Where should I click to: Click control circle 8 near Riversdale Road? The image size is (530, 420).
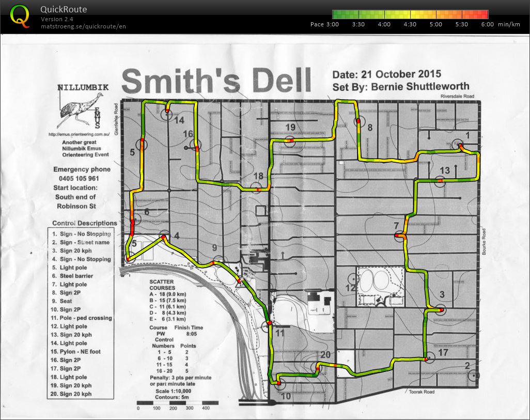(357, 122)
